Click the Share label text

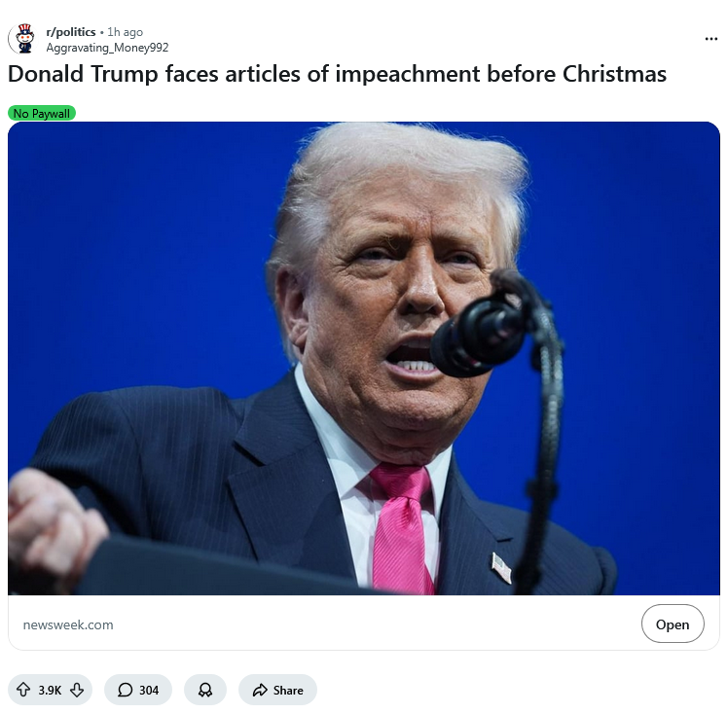point(288,691)
